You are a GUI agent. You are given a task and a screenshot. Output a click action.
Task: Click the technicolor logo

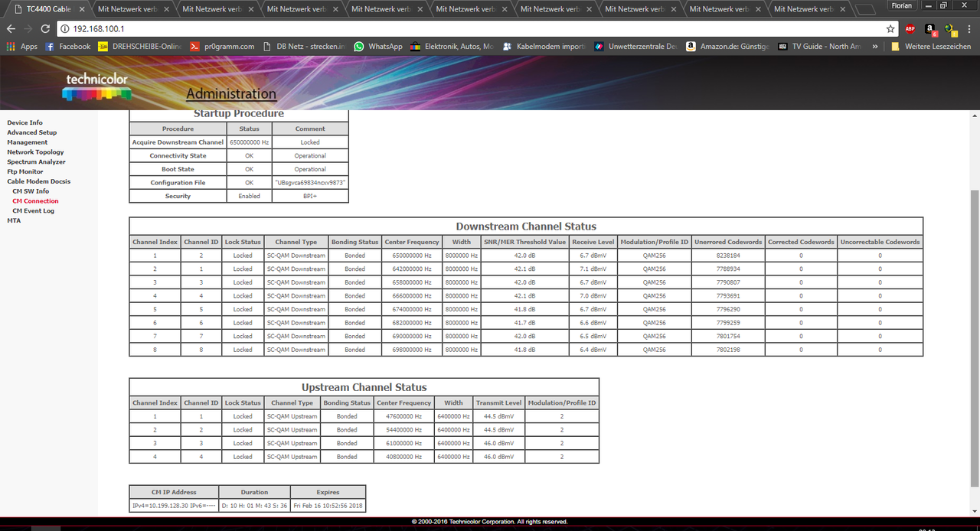point(96,86)
